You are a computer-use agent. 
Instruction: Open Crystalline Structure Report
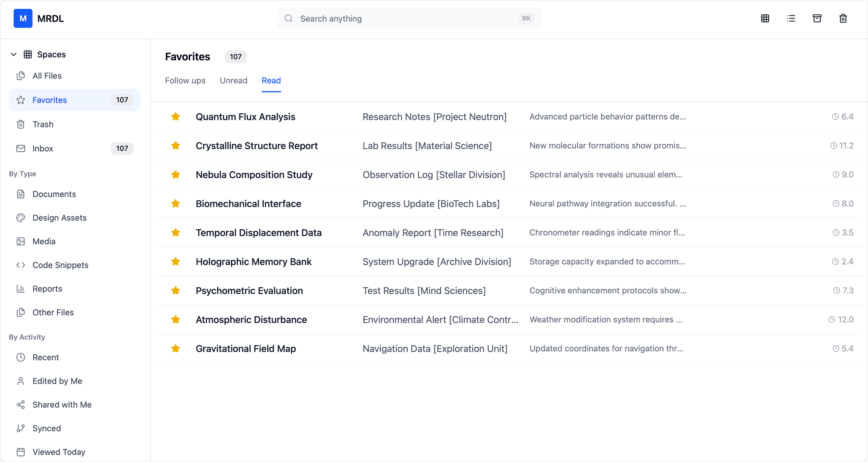(x=509, y=146)
